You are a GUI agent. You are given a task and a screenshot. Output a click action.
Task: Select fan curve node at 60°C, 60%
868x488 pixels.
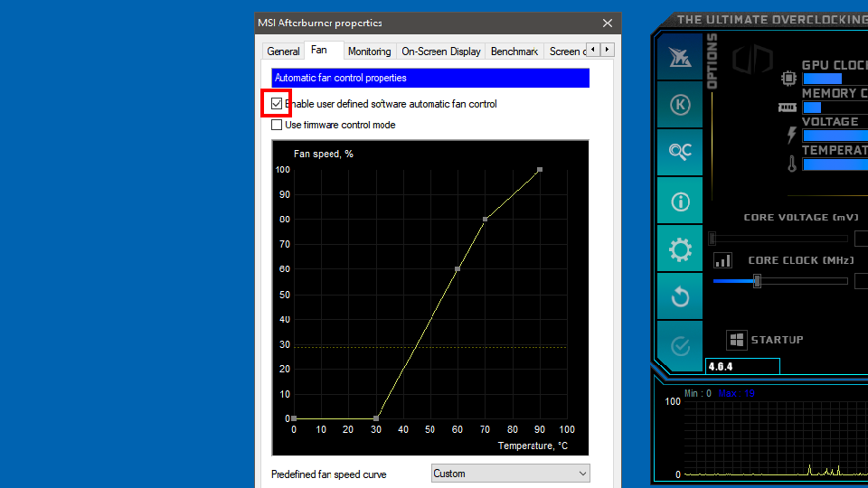click(x=458, y=269)
